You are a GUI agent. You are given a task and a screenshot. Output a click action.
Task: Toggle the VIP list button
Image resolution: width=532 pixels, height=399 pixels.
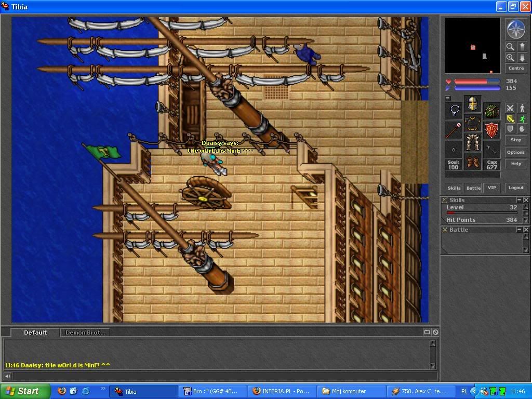pos(492,188)
